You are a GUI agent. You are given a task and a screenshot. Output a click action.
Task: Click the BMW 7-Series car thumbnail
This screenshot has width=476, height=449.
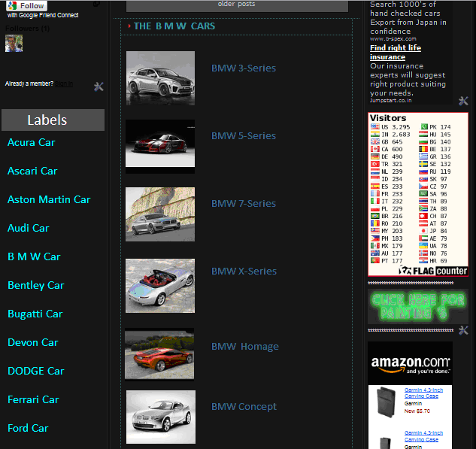(160, 214)
